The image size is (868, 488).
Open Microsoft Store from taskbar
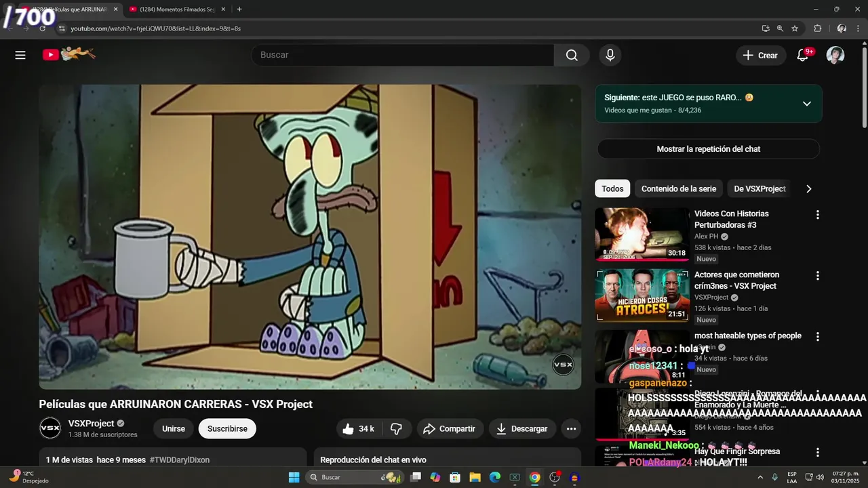point(455,477)
